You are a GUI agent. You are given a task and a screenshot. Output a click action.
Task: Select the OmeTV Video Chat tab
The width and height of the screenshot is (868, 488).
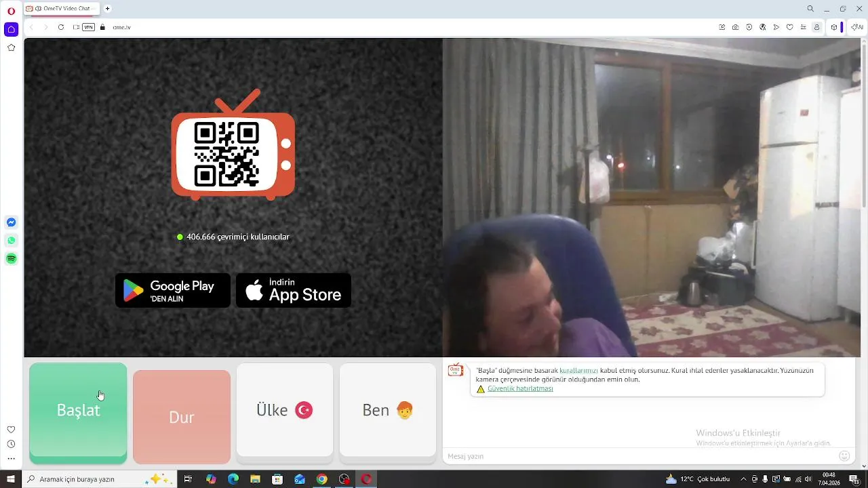click(62, 9)
